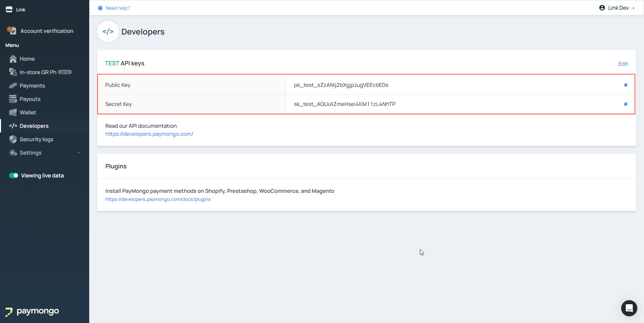Click the Need help question icon
This screenshot has width=644, height=323.
coord(100,8)
